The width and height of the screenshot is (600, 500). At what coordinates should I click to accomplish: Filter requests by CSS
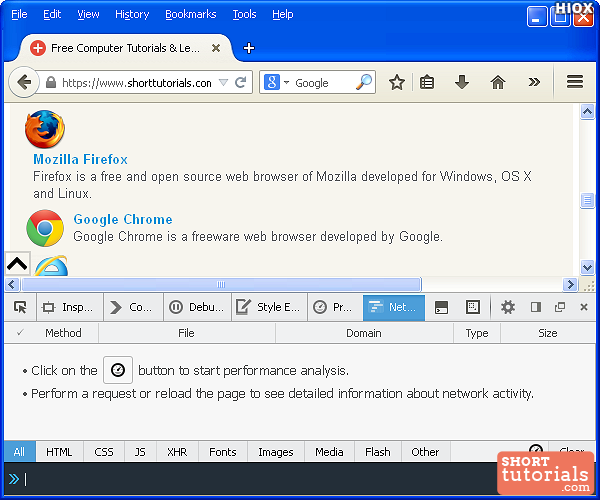click(104, 452)
